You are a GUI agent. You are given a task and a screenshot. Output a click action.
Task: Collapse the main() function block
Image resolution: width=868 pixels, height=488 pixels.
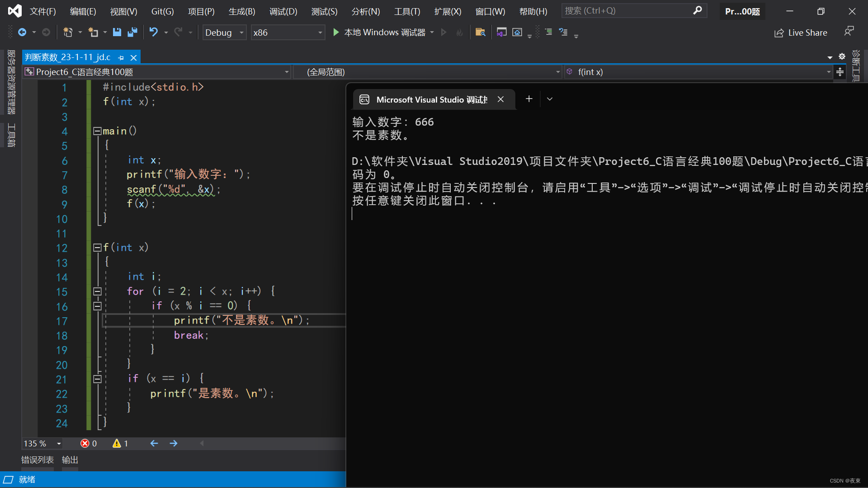pos(97,131)
